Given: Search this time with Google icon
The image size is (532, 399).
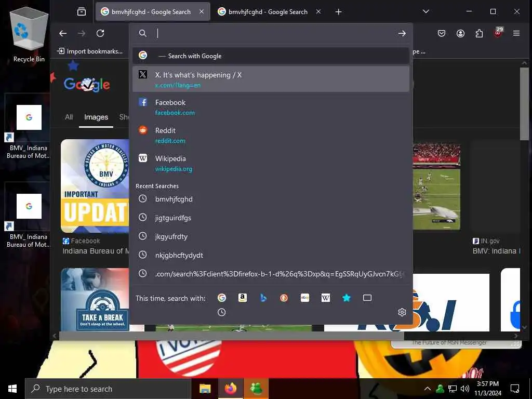Looking at the screenshot, I should (221, 298).
